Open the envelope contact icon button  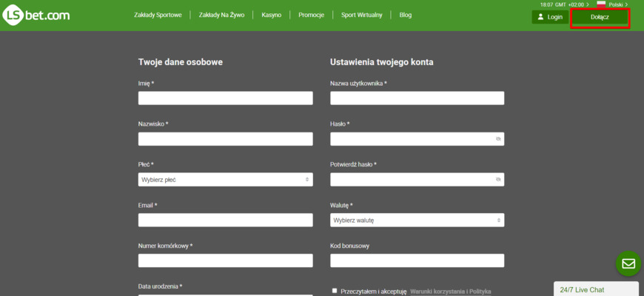[628, 263]
